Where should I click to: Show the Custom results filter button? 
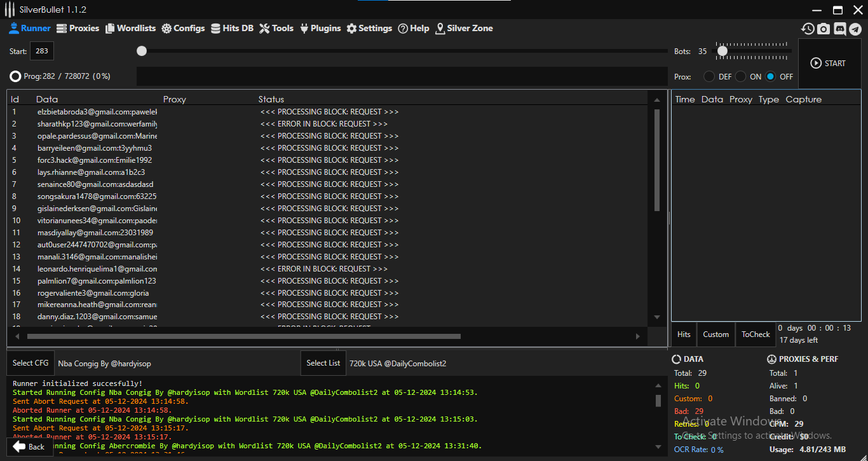(x=715, y=334)
